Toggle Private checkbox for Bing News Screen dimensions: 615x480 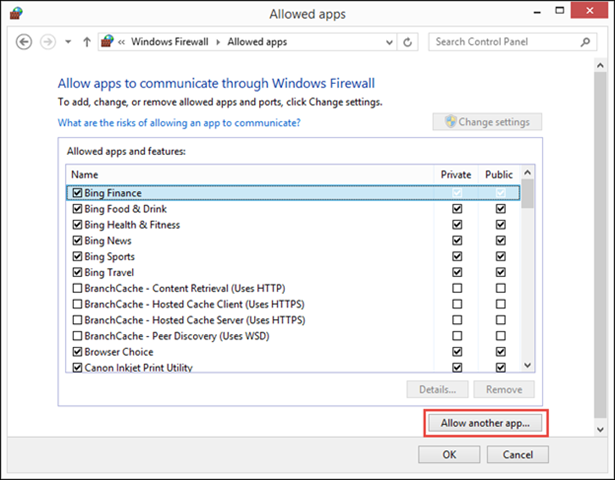coord(457,240)
